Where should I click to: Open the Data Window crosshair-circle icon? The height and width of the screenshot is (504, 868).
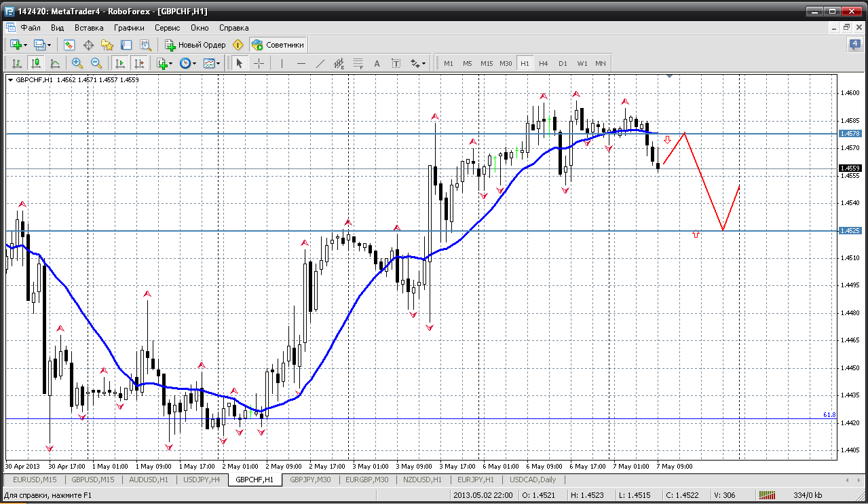[88, 45]
